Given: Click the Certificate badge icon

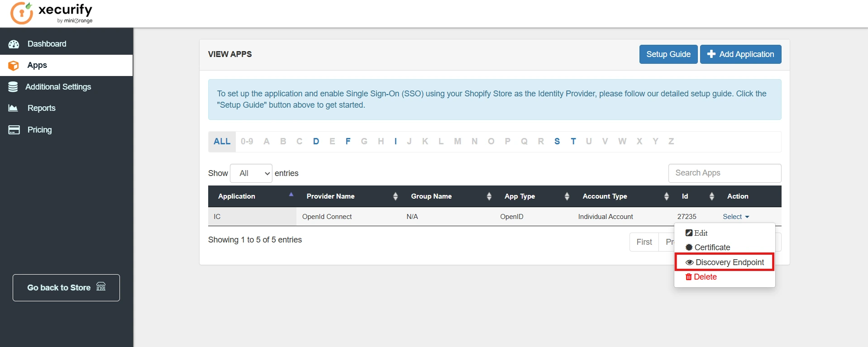Looking at the screenshot, I should pyautogui.click(x=689, y=247).
